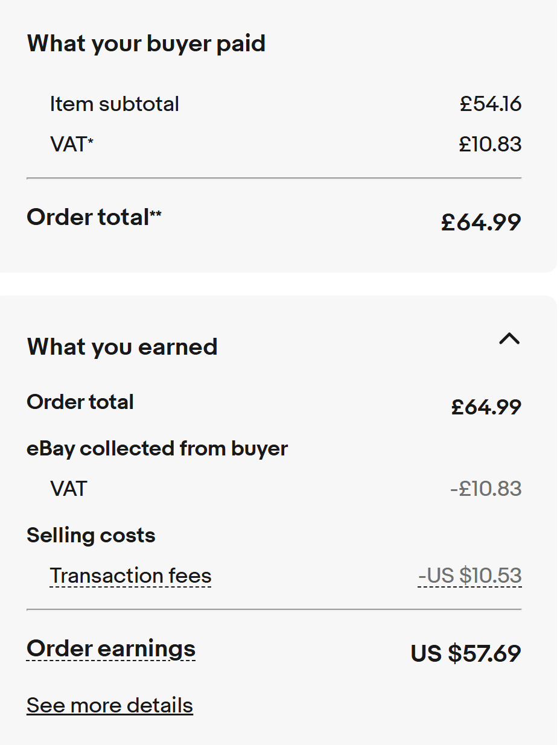Image resolution: width=560 pixels, height=745 pixels.
Task: Click the £64.99 amount under What you earned
Action: (x=486, y=407)
